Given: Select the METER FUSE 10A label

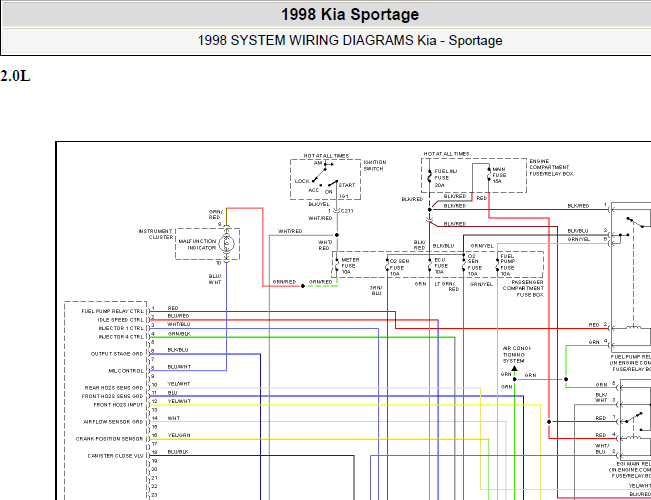Looking at the screenshot, I should 350,266.
